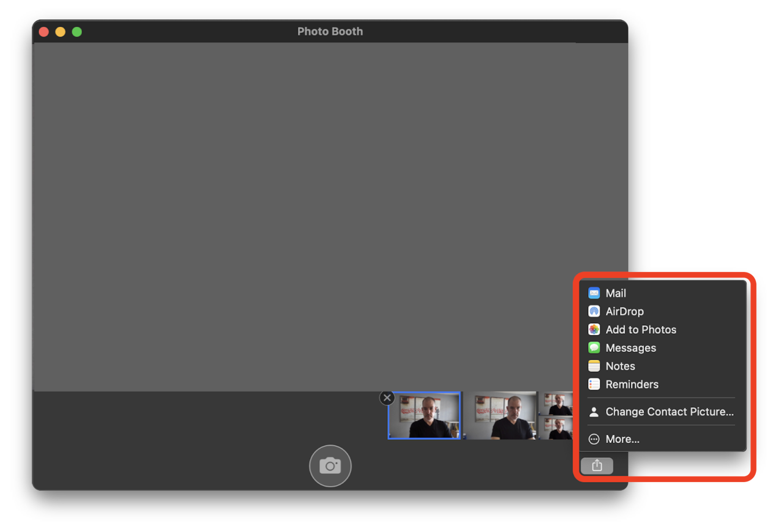
Task: Click the Notes icon in the share menu
Action: tap(595, 366)
